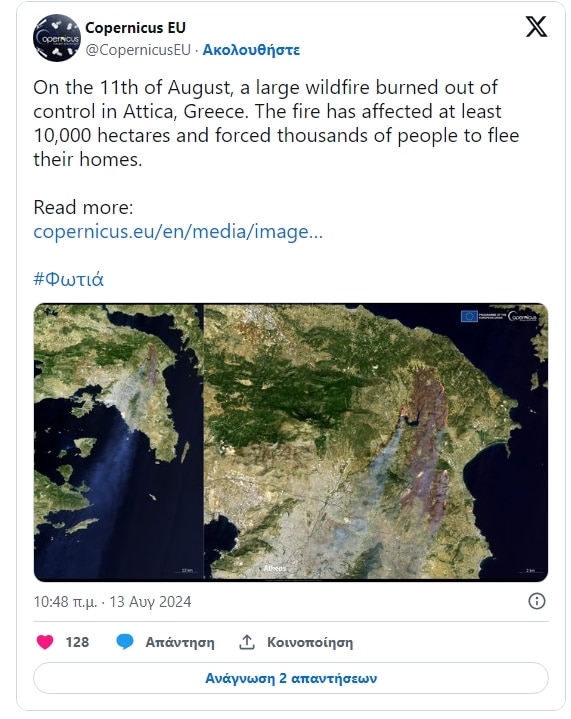
Task: Open the close-up burn scar satellite image
Action: (376, 442)
